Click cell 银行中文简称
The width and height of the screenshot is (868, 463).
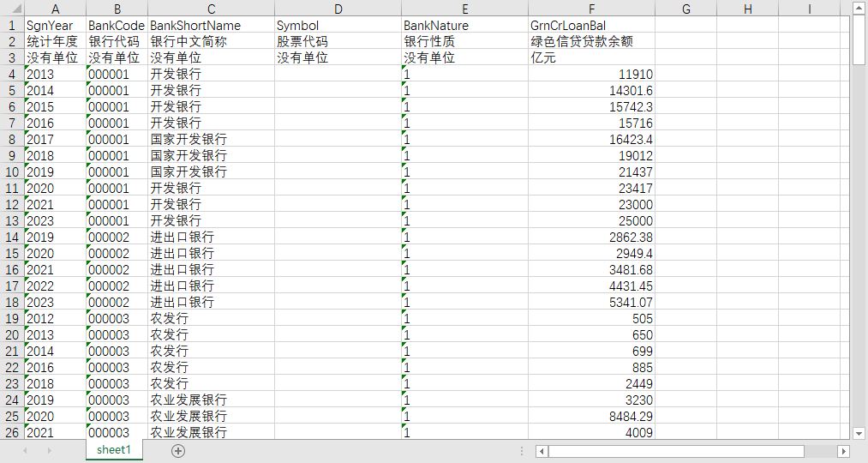click(212, 41)
